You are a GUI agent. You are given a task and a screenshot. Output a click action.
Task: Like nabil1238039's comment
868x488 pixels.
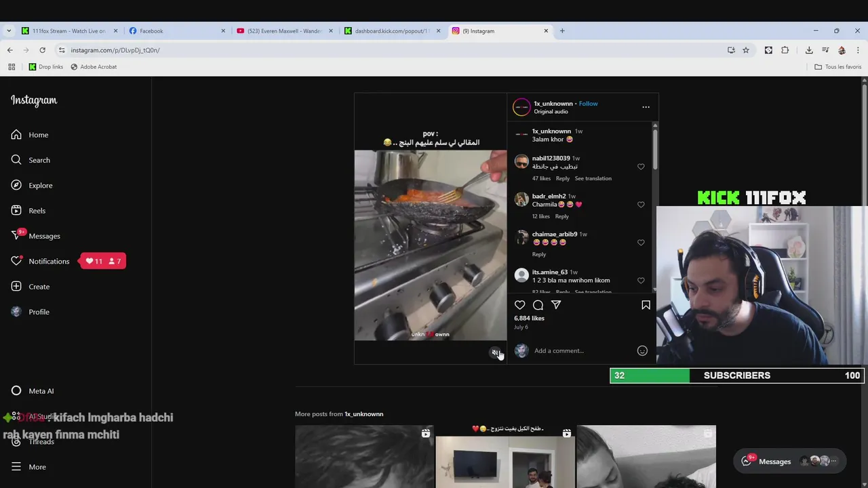[641, 167]
